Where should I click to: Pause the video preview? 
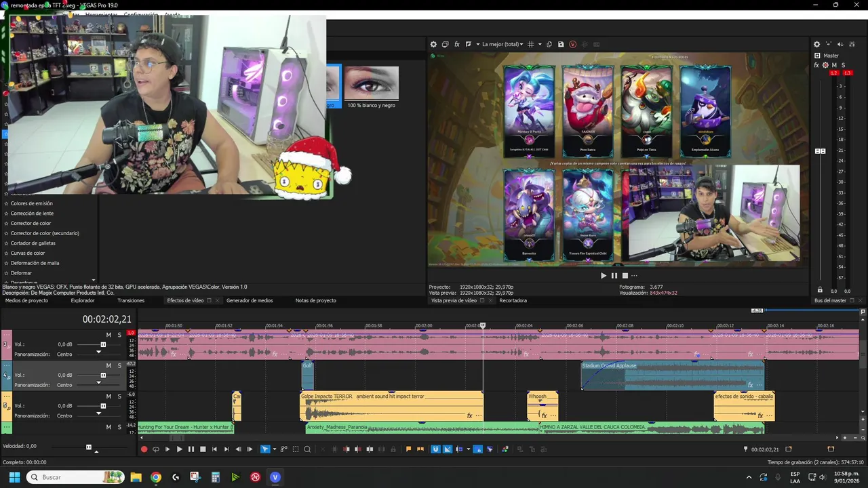coord(614,275)
